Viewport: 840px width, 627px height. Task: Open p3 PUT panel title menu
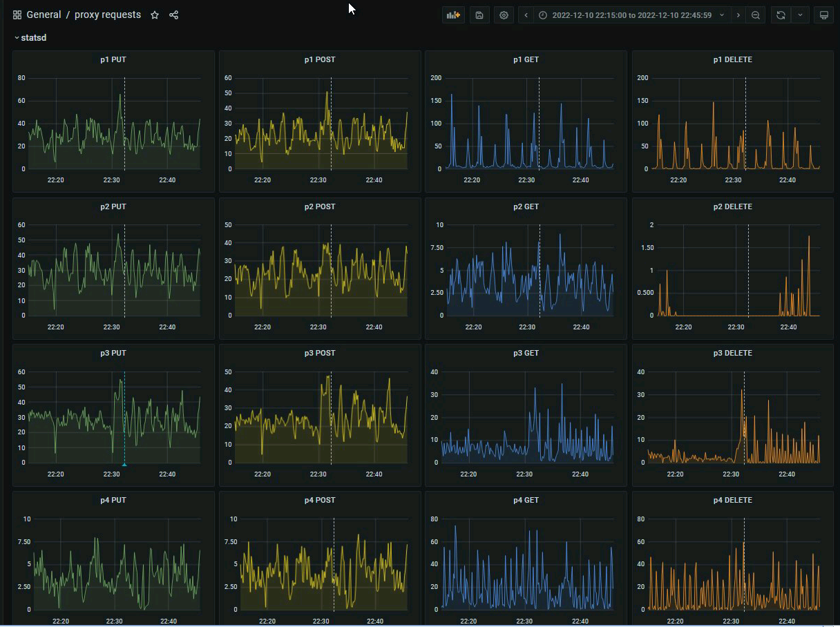click(x=113, y=353)
